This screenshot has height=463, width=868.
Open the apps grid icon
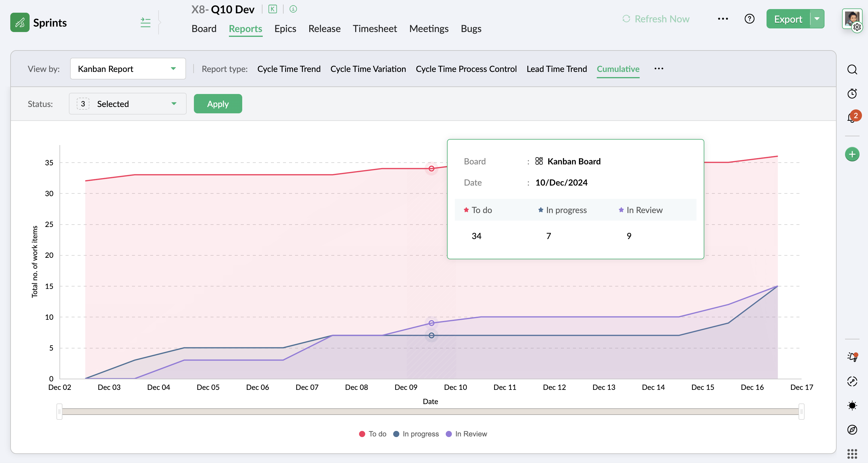click(852, 454)
